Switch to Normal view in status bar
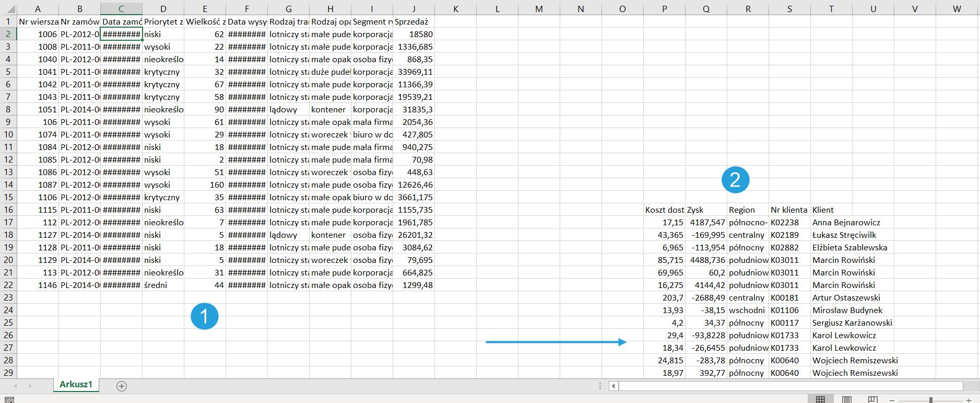Viewport: 980px width, 403px height. (820, 400)
